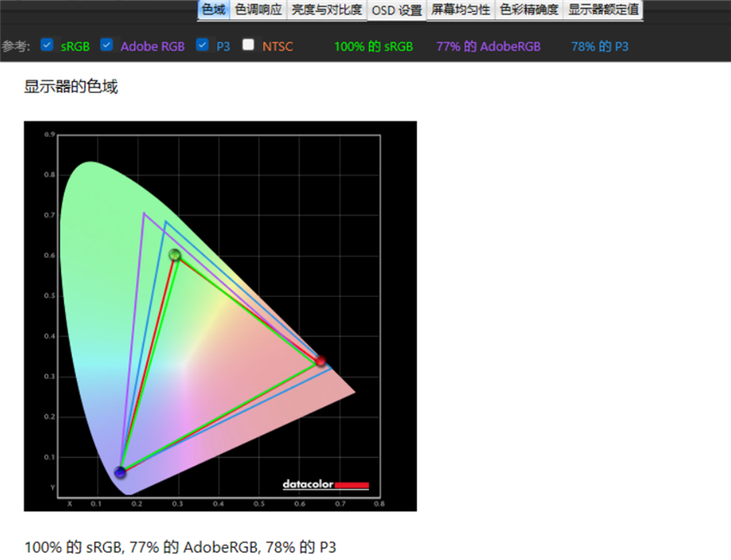This screenshot has width=731, height=560.
Task: Click the datacolor logo in the chart
Action: 325,484
